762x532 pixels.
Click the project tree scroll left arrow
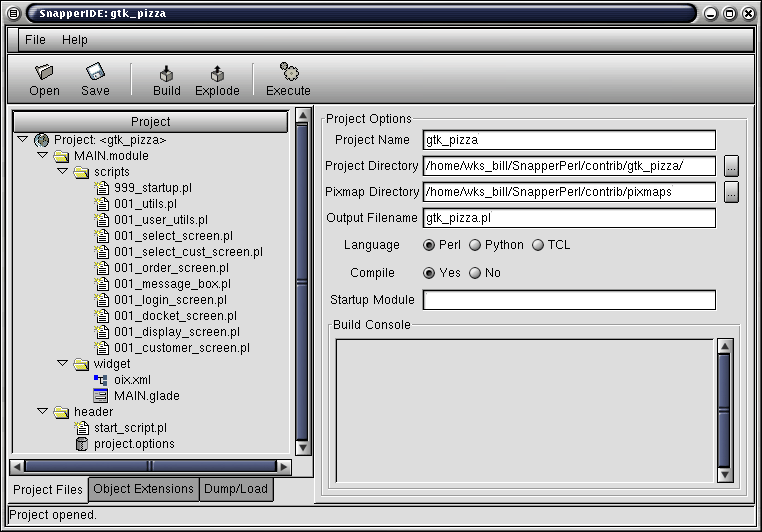click(x=17, y=467)
